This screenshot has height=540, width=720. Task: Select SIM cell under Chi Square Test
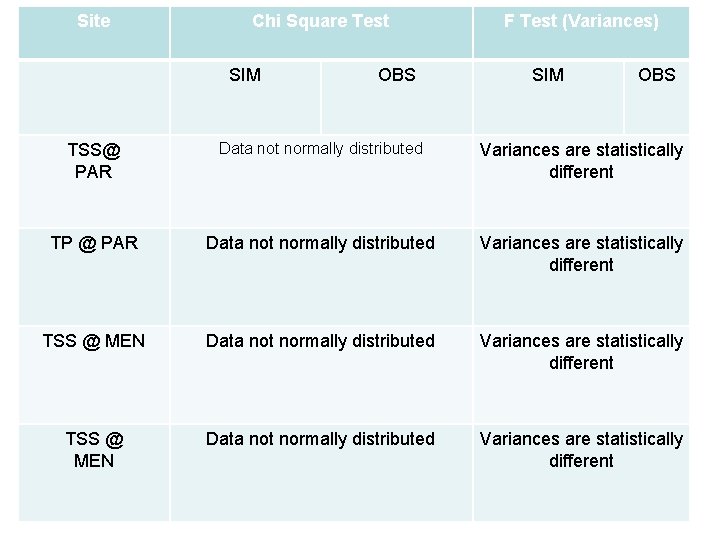click(245, 97)
